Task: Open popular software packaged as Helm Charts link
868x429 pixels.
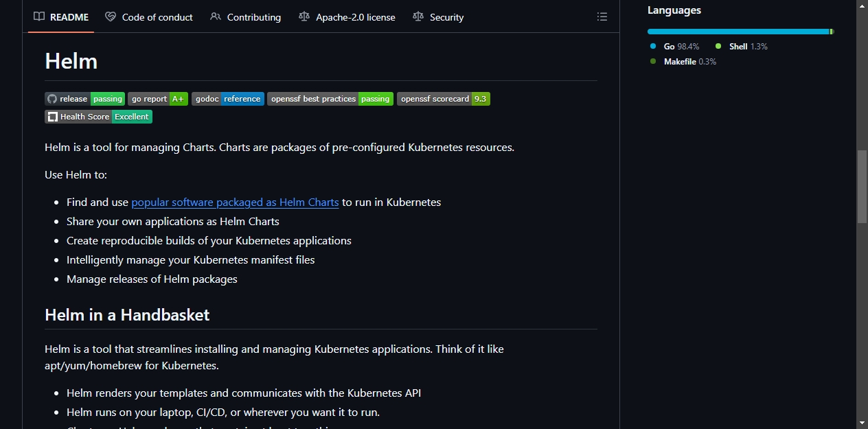Action: coord(235,202)
